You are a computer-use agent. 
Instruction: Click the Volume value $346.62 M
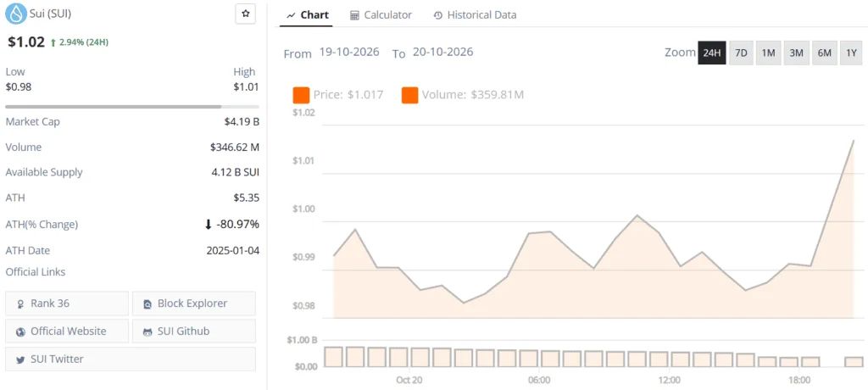tap(235, 148)
